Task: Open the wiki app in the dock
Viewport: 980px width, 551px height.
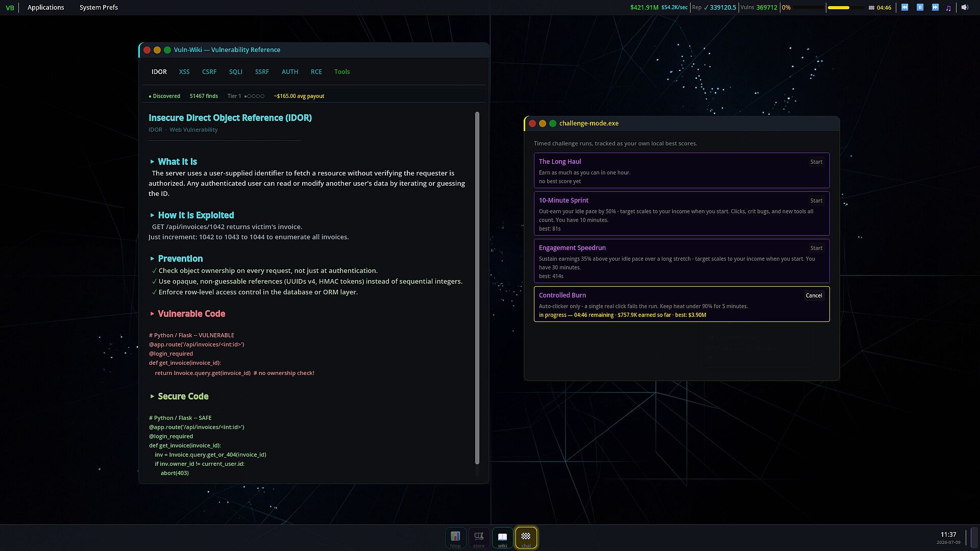Action: [503, 538]
